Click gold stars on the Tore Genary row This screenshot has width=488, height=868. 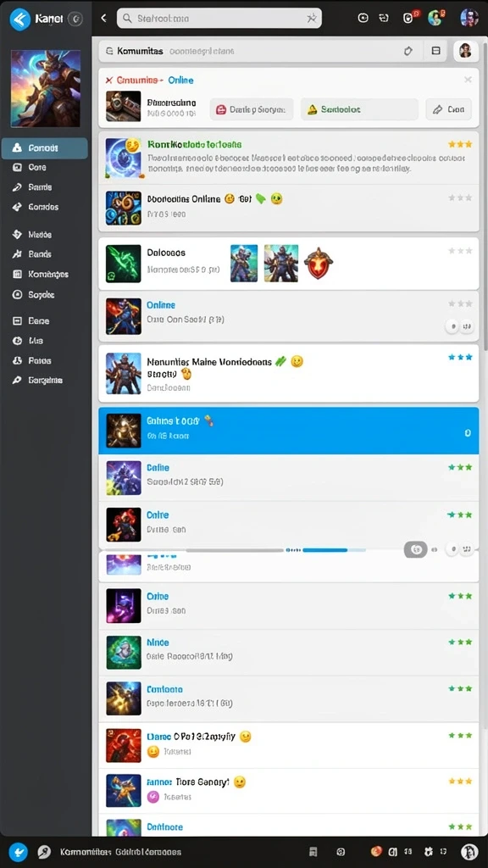click(x=460, y=781)
